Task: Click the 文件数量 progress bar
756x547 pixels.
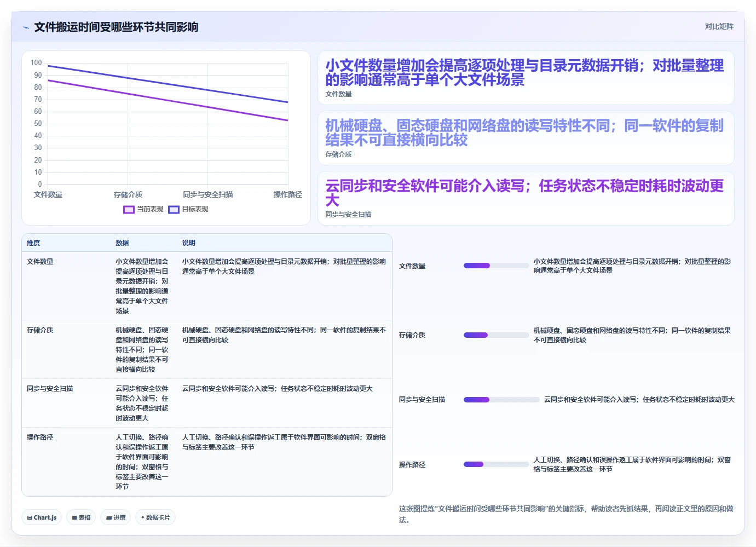Action: point(496,266)
